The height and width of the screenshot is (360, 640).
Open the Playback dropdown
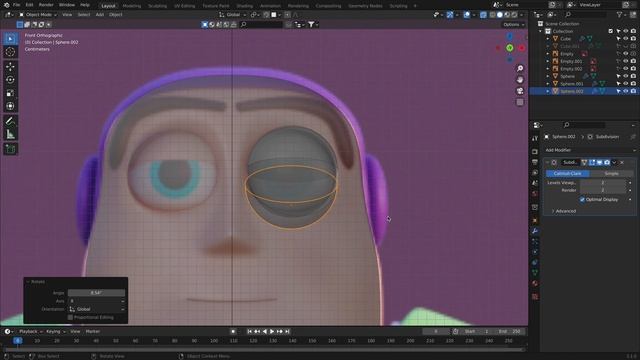pyautogui.click(x=30, y=331)
